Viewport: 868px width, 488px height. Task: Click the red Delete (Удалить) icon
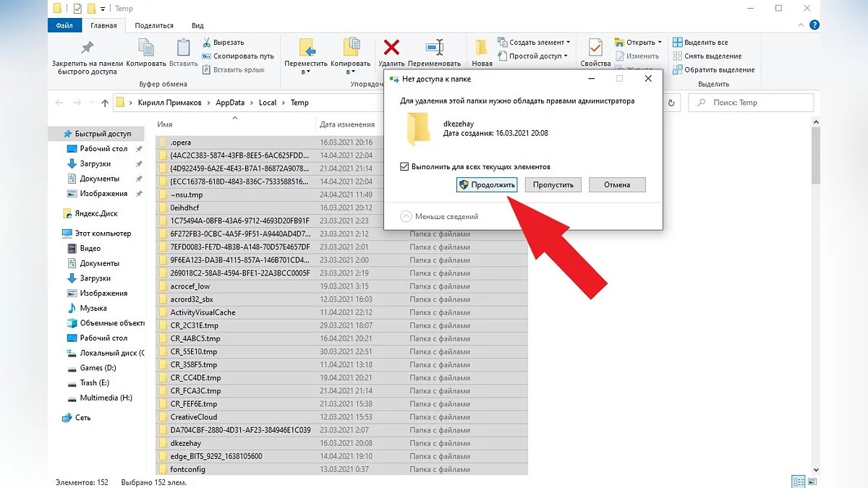(391, 48)
